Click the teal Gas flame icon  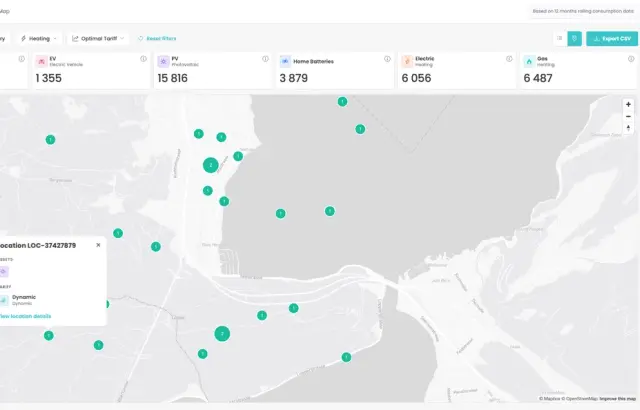(x=529, y=61)
